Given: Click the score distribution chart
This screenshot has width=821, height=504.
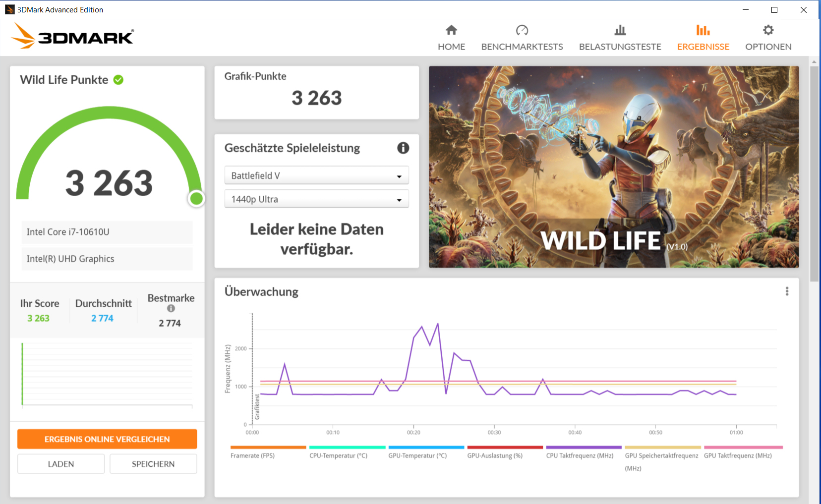Looking at the screenshot, I should tap(107, 375).
